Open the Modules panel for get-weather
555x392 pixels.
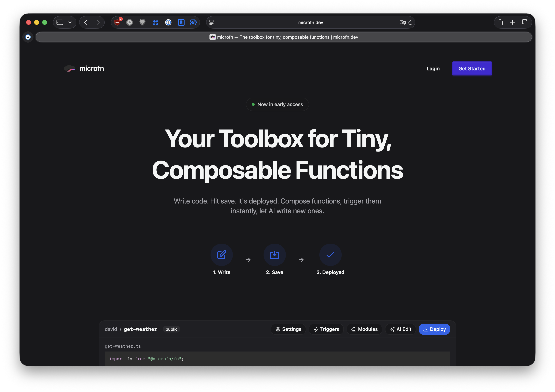(x=364, y=329)
